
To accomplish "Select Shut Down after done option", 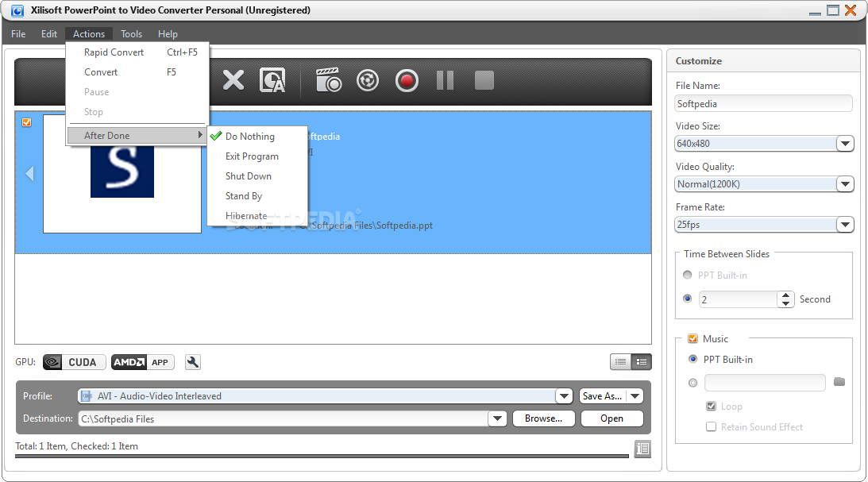I will [x=257, y=176].
